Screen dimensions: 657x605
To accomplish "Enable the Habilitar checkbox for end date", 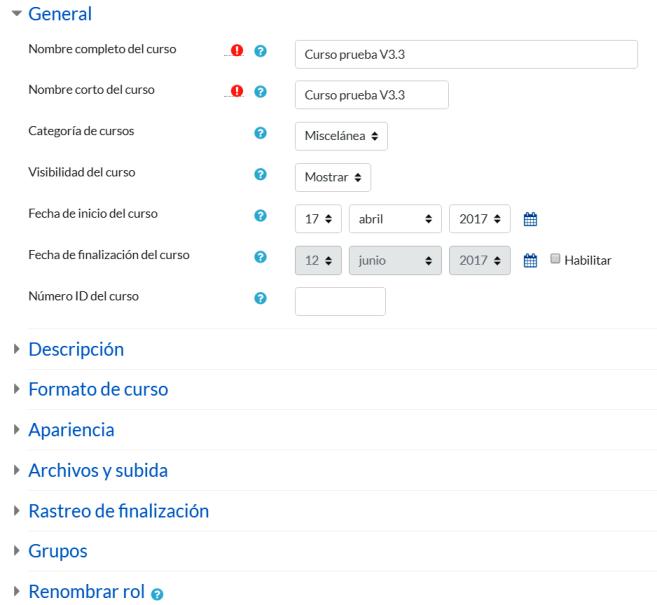I will pyautogui.click(x=555, y=259).
